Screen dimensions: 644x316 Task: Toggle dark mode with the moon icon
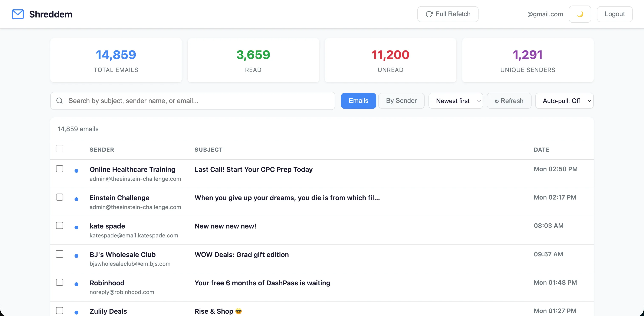pyautogui.click(x=580, y=14)
